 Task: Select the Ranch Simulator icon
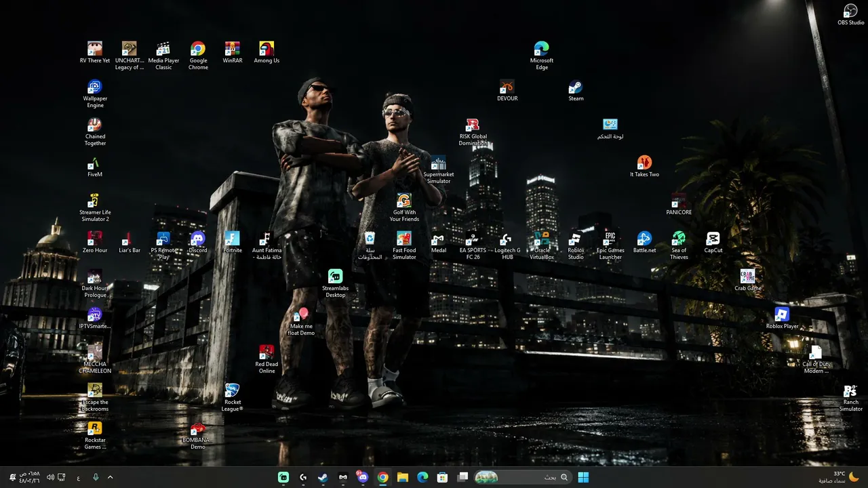point(850,397)
